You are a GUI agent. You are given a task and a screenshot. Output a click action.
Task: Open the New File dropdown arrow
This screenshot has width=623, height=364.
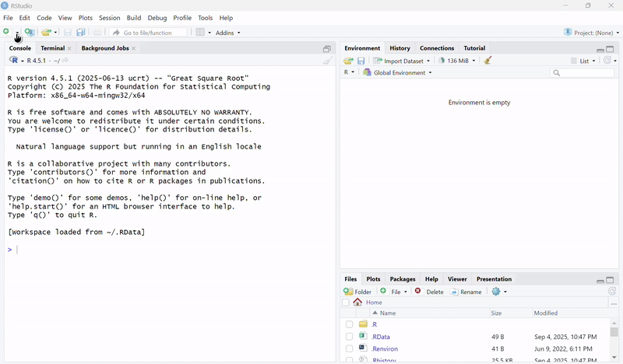(17, 33)
